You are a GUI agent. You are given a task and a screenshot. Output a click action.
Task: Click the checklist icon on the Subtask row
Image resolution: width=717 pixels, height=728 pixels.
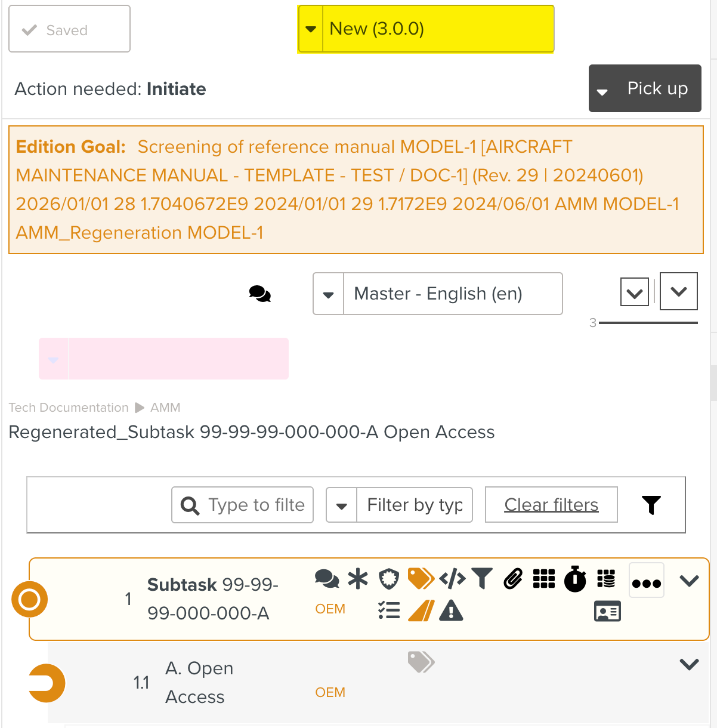tap(389, 611)
